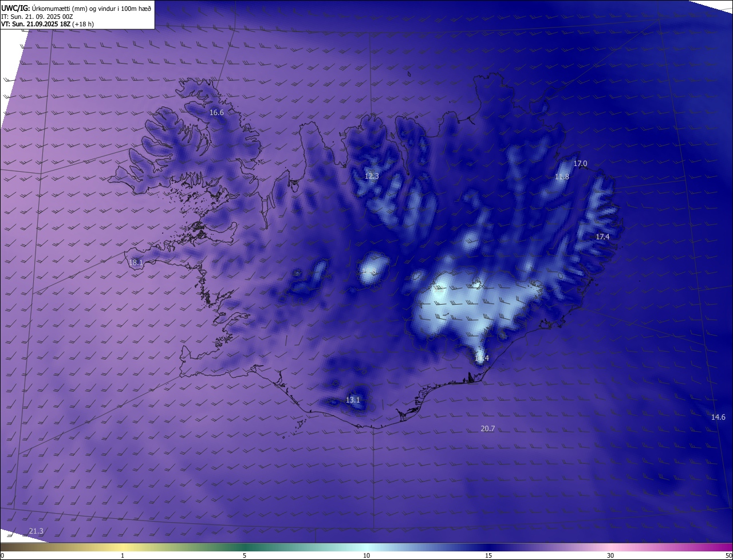The image size is (733, 560).
Task: Click the 12.3 value in north Iceland
Action: tap(372, 176)
